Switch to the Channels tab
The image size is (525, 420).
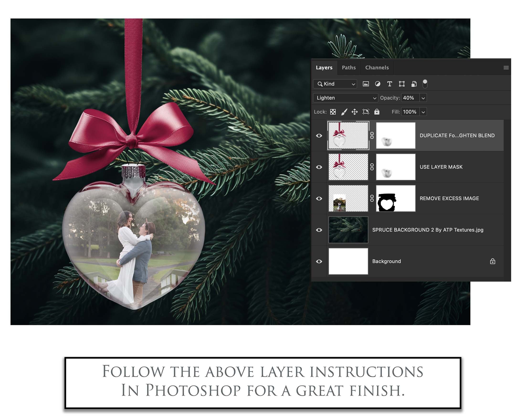point(377,68)
